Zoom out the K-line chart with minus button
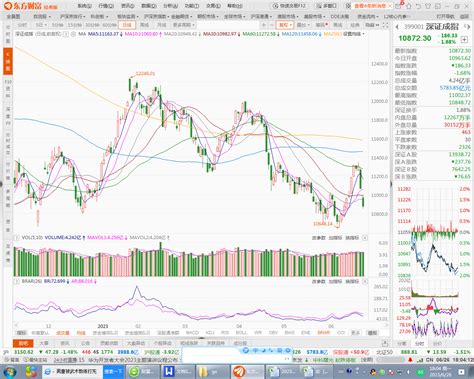This screenshot has height=379, width=474. [272, 25]
